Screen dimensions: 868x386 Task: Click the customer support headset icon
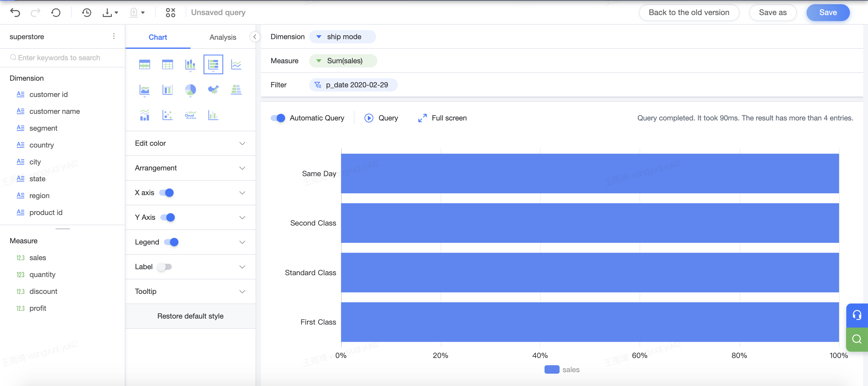click(857, 315)
